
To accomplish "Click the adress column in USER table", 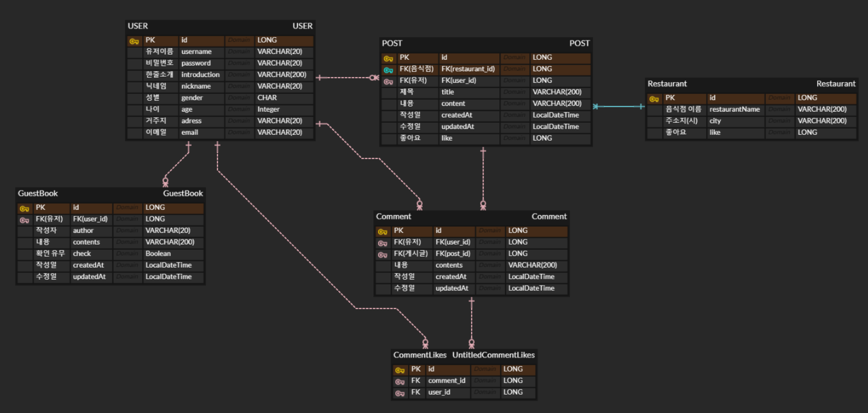I will 191,121.
